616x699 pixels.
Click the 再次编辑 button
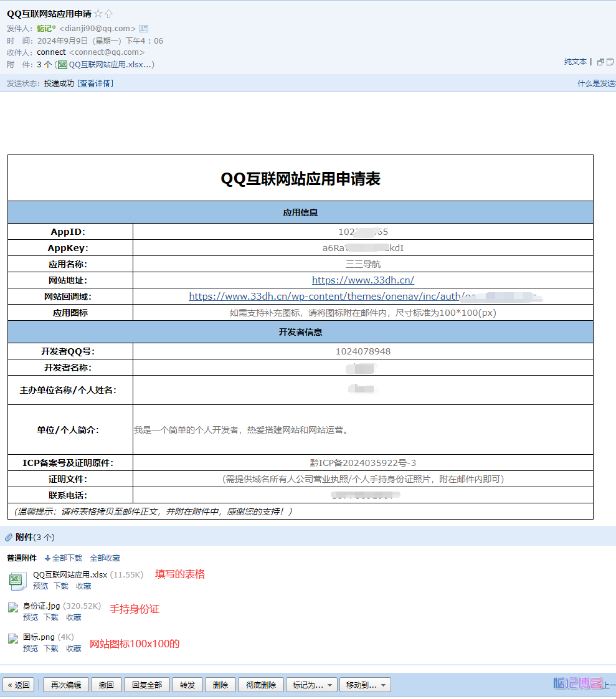click(x=66, y=685)
